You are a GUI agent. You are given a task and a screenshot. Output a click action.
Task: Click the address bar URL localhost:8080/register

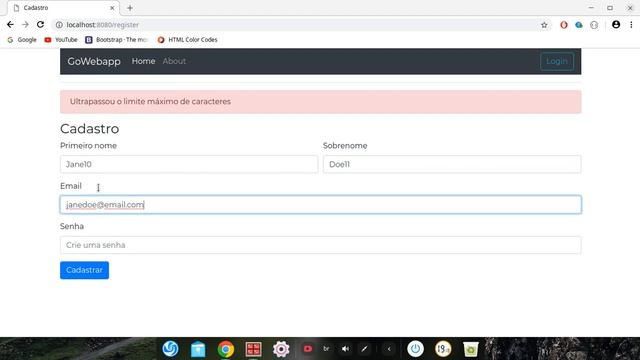[103, 25]
